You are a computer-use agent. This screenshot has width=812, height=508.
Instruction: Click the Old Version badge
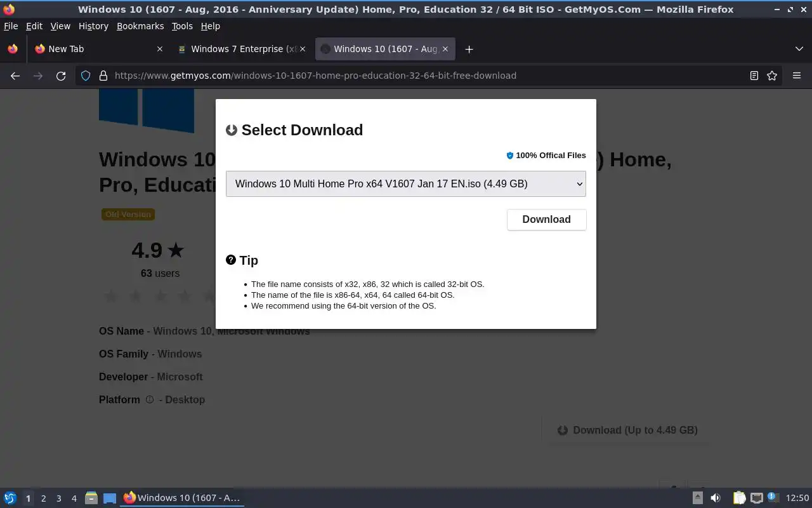point(128,214)
